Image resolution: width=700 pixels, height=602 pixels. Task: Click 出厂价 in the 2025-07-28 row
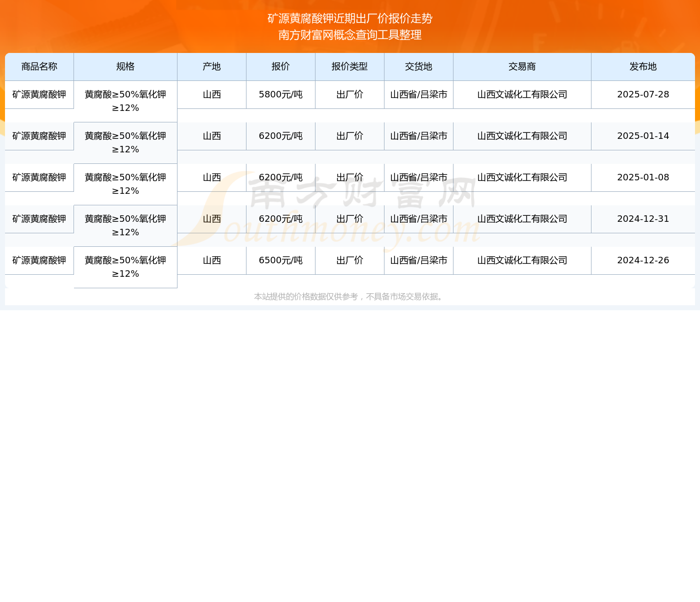[350, 94]
